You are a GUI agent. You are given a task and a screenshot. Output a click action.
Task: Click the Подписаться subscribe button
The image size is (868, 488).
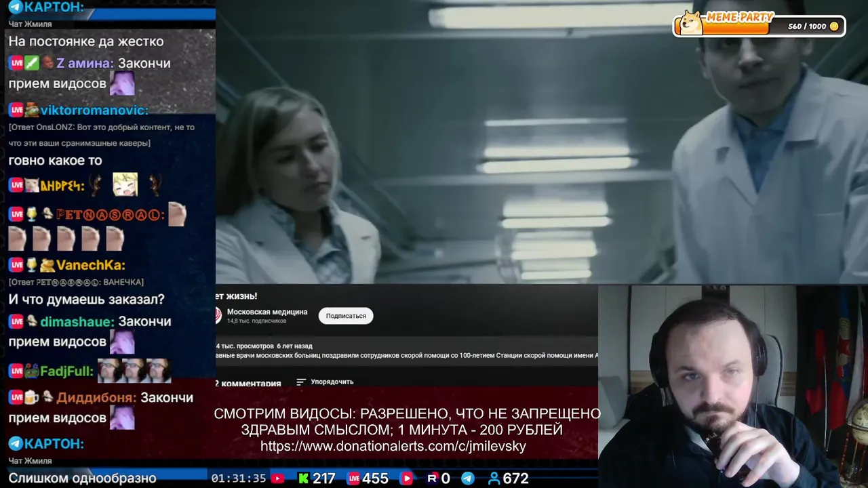(x=346, y=316)
